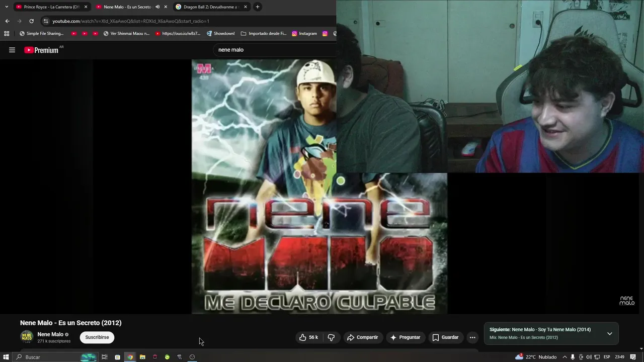This screenshot has width=644, height=362.
Task: Click the Windows taskbar Buscar search box
Action: pyautogui.click(x=54, y=357)
